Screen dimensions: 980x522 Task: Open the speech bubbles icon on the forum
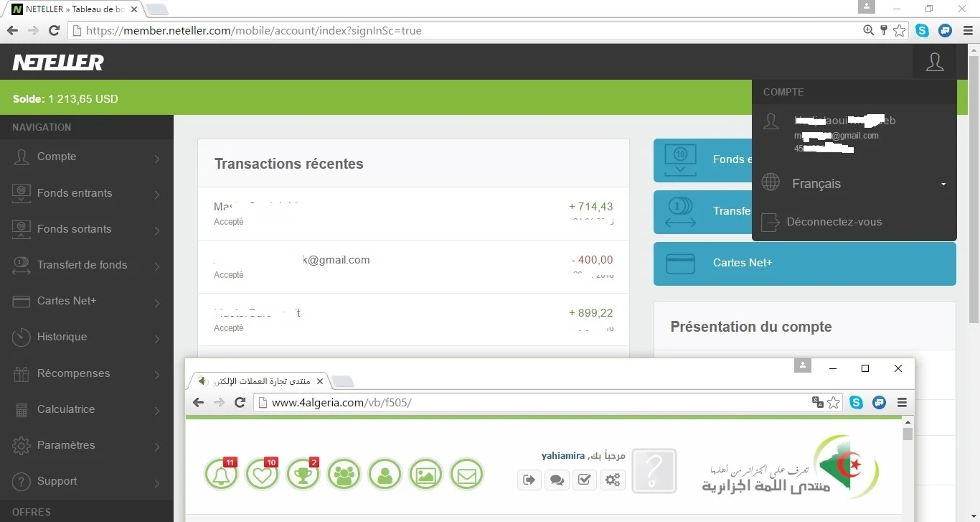557,480
